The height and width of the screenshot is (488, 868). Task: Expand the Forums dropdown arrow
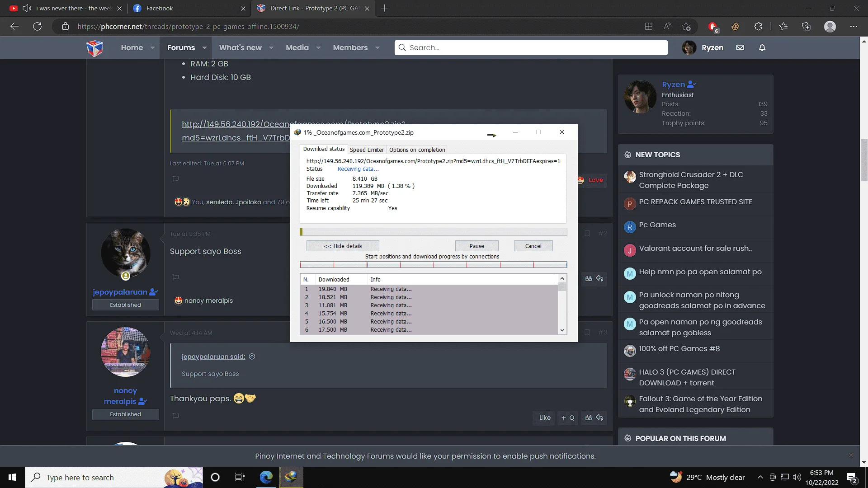(x=204, y=47)
